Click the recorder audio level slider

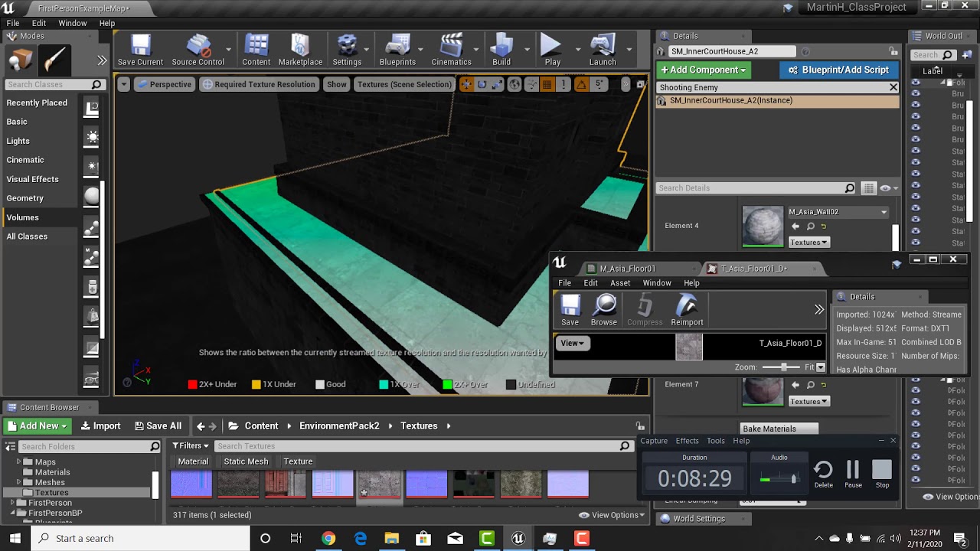[x=779, y=479]
